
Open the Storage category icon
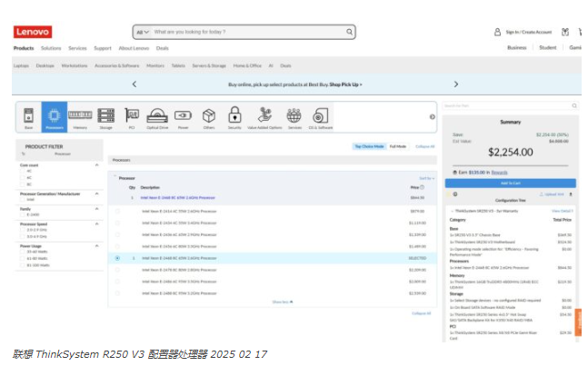(106, 117)
